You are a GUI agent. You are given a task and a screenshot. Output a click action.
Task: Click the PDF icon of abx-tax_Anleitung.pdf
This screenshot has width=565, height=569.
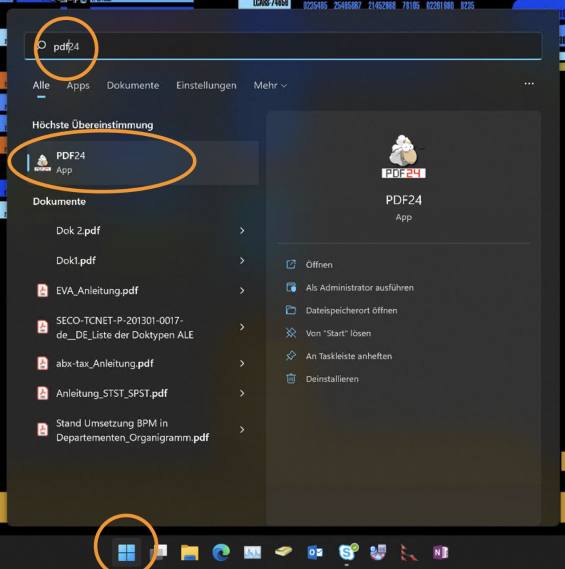click(x=43, y=363)
